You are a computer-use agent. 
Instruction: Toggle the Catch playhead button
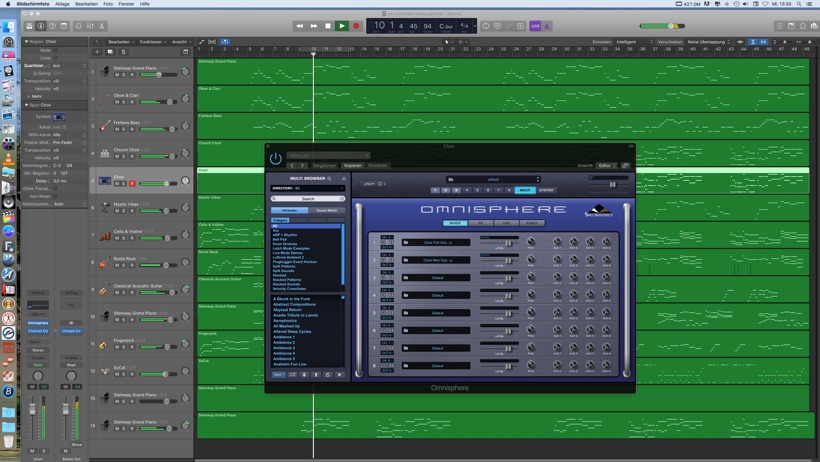point(225,41)
